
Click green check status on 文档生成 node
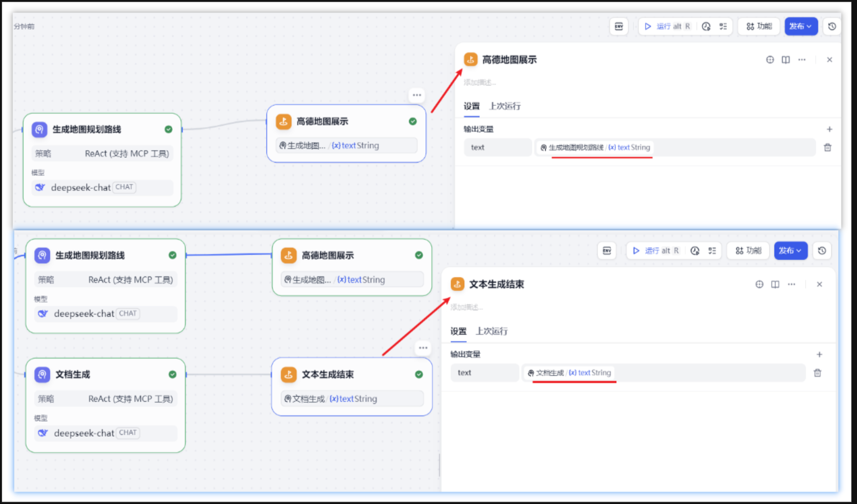click(172, 375)
